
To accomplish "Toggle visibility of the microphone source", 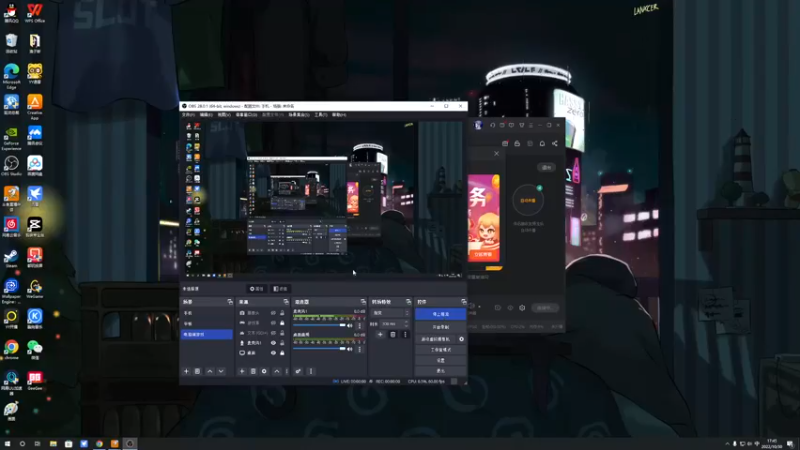I will (273, 343).
